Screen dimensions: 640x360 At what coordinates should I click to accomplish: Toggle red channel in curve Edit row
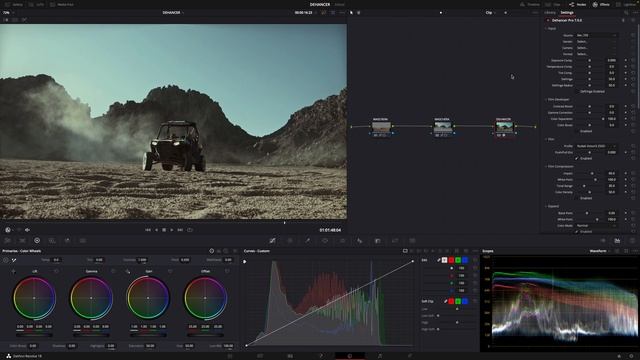[x=451, y=260]
